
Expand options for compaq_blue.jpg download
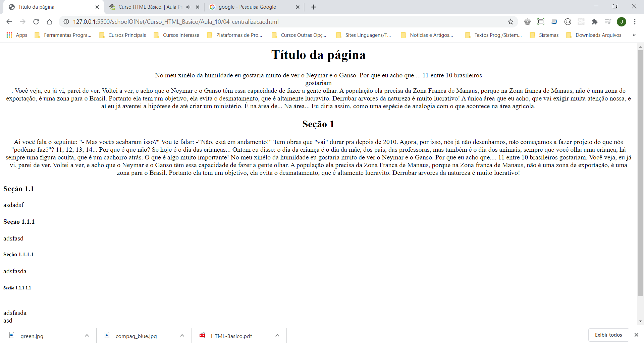click(x=182, y=336)
